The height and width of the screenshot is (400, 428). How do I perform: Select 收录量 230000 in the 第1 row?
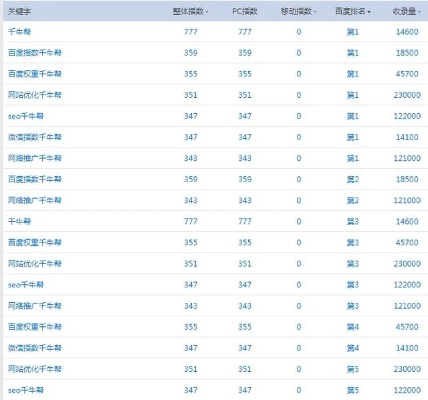pos(407,95)
